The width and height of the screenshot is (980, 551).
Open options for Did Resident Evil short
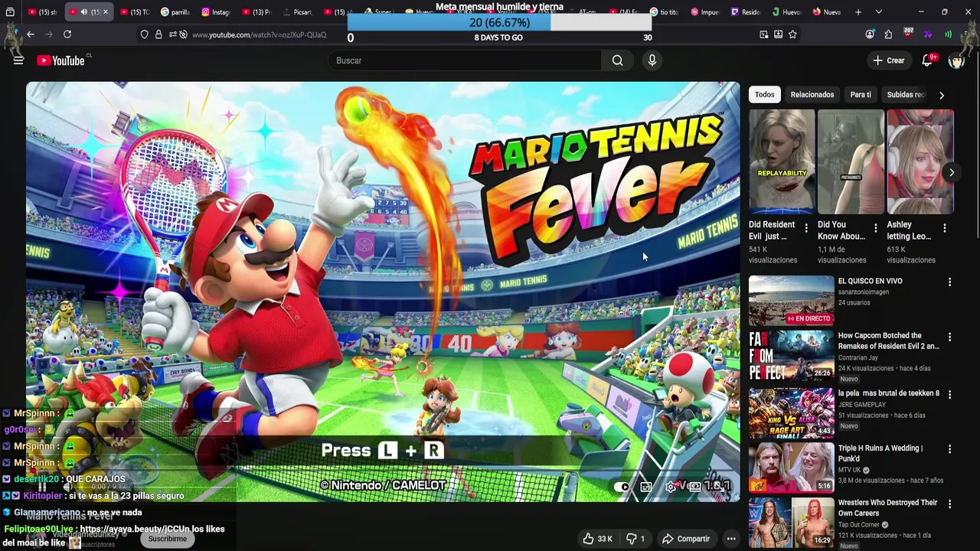[805, 228]
